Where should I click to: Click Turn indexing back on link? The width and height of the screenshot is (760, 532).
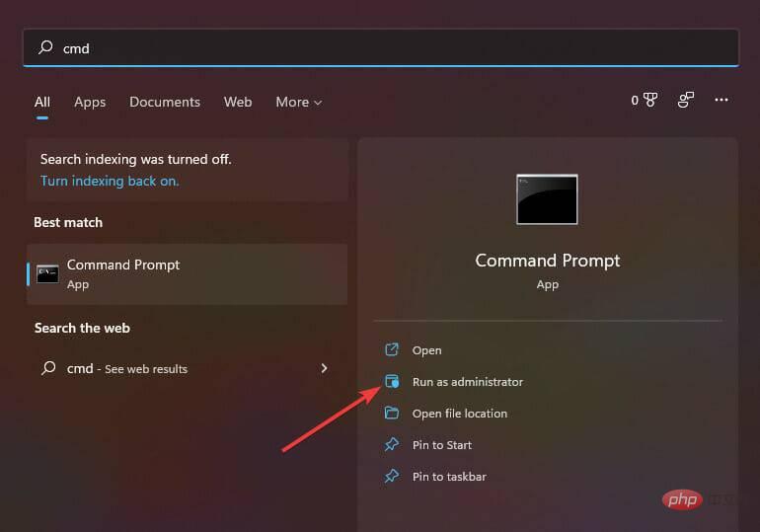[x=110, y=181]
